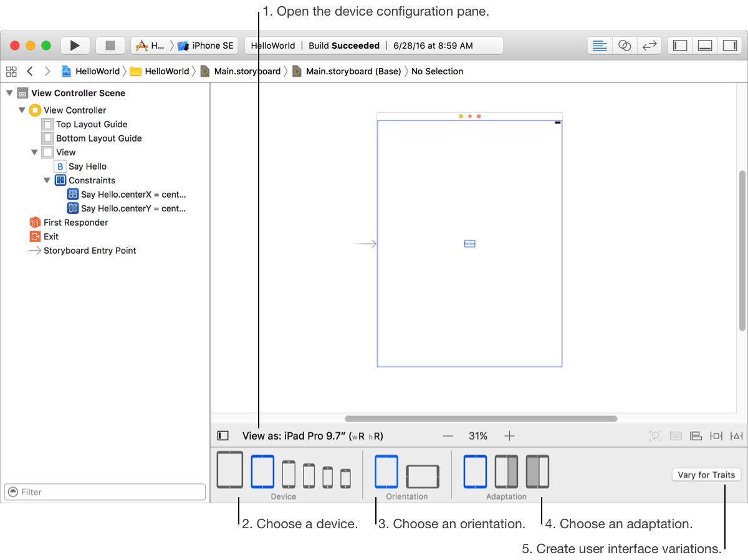The width and height of the screenshot is (748, 560).
Task: Open the Align constraints tool
Action: (x=696, y=436)
